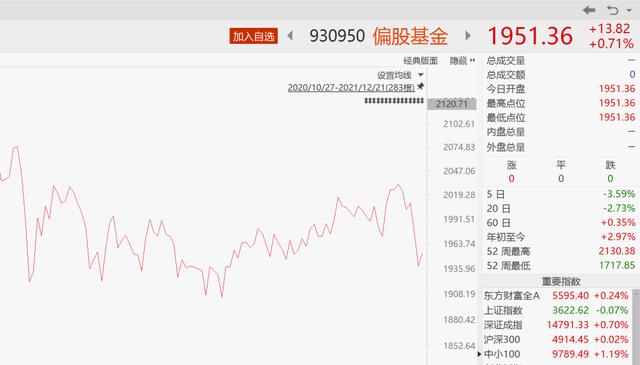Open the 深证成指 index row
640x365 pixels.
(556, 325)
